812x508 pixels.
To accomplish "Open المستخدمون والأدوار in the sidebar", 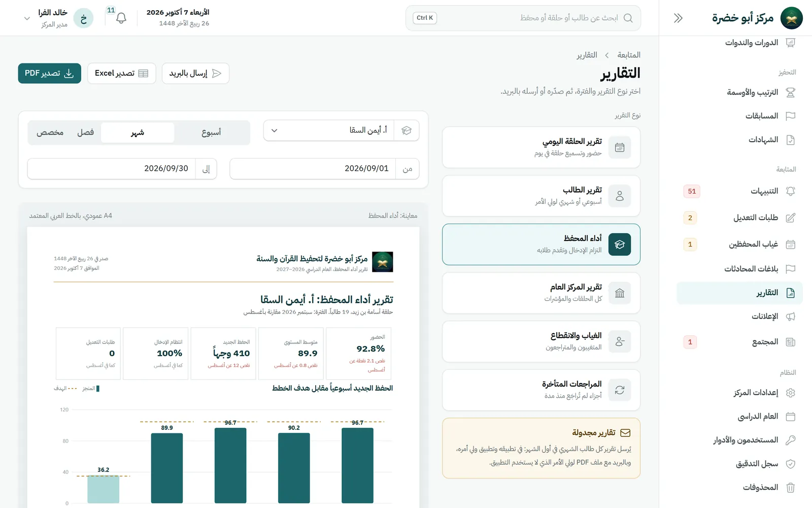I will 739,440.
